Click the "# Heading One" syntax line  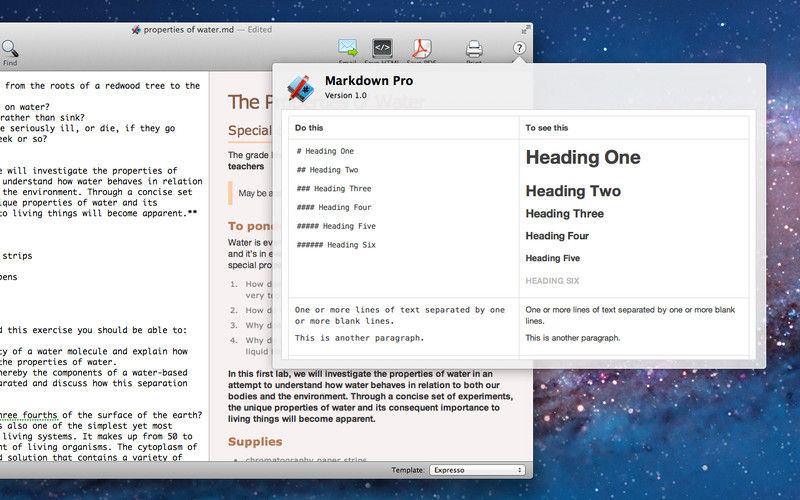[x=325, y=151]
